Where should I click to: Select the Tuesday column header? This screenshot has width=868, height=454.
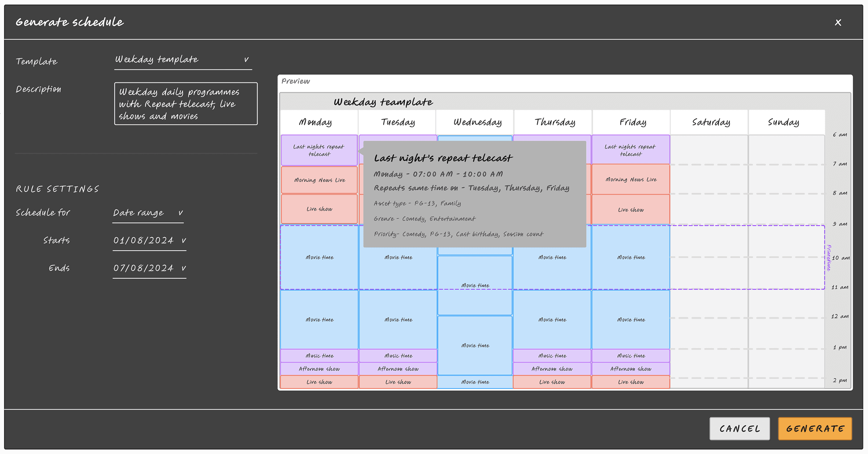(x=398, y=122)
